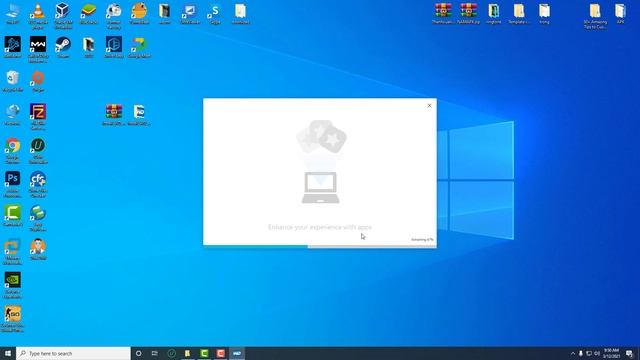Image resolution: width=640 pixels, height=360 pixels.
Task: Open Task View from the taskbar
Action: [155, 353]
